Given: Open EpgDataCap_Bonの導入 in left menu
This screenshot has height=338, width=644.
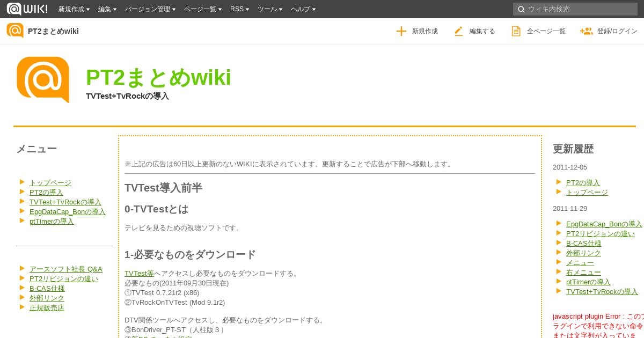Looking at the screenshot, I should tap(68, 211).
